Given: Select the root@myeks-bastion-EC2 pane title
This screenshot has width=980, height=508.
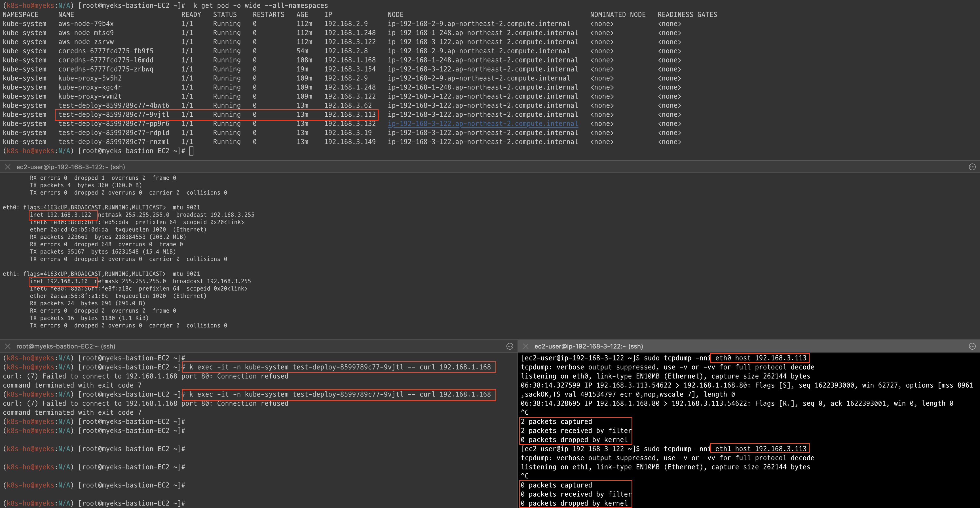Looking at the screenshot, I should tap(66, 346).
